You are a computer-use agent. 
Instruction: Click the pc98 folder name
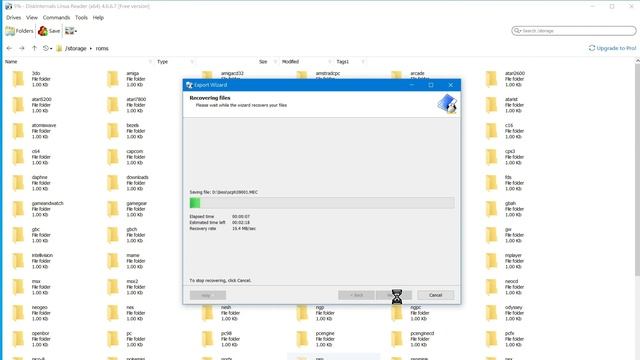[226, 333]
